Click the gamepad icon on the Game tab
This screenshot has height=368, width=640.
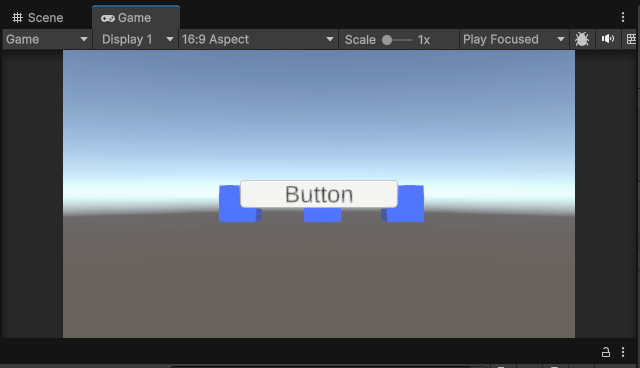click(108, 18)
